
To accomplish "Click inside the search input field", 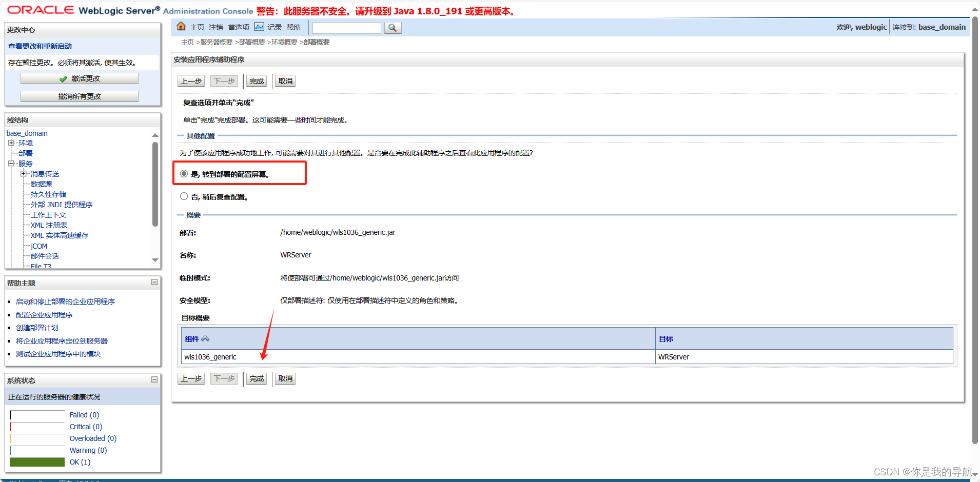I will (x=346, y=28).
